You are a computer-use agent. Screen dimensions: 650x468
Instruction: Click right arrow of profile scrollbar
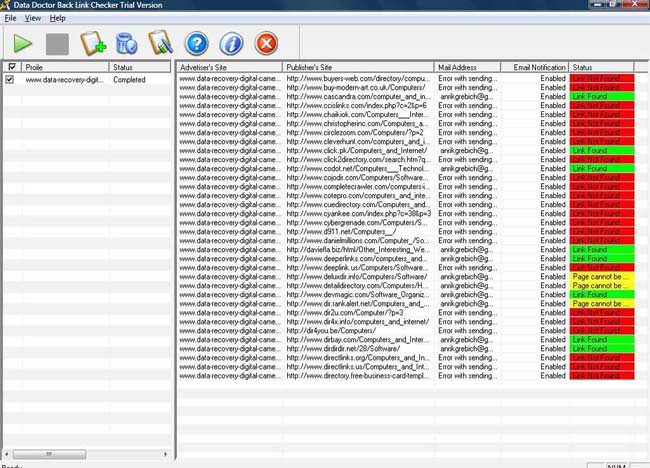coord(165,454)
